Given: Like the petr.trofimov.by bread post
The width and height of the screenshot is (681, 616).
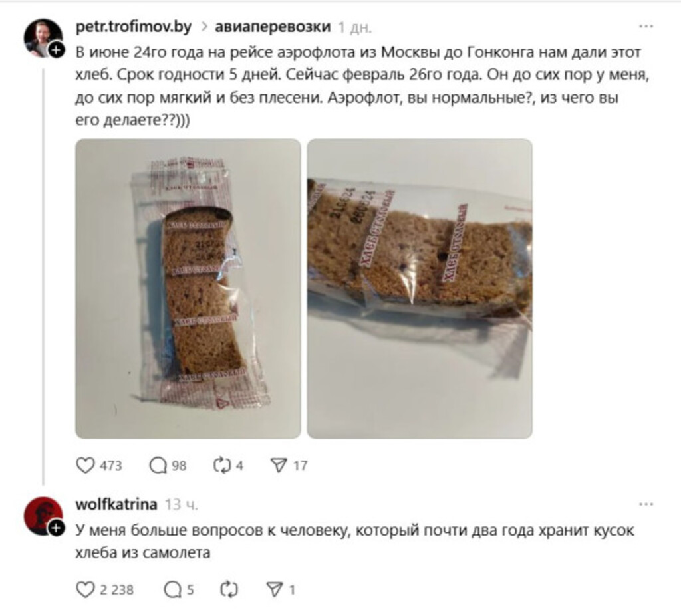Looking at the screenshot, I should (x=85, y=465).
